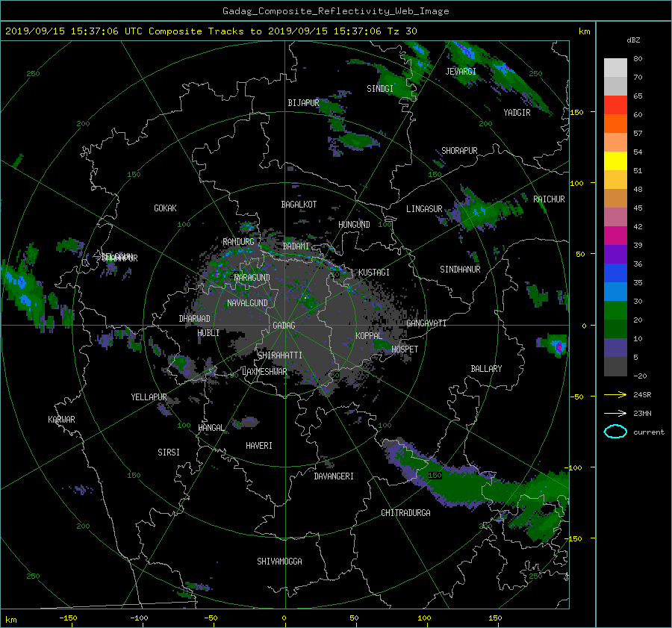The width and height of the screenshot is (672, 628).
Task: Click the YELLAPUR city label
Action: pyautogui.click(x=149, y=397)
